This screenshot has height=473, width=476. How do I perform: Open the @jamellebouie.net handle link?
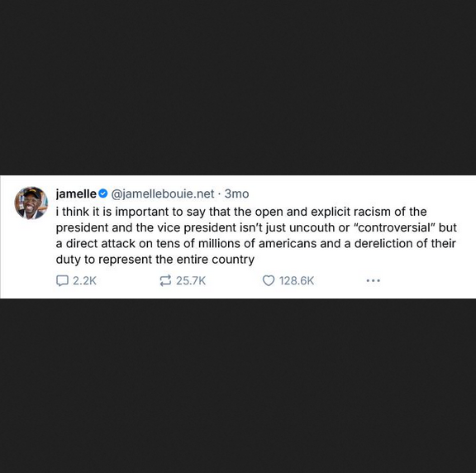click(163, 193)
